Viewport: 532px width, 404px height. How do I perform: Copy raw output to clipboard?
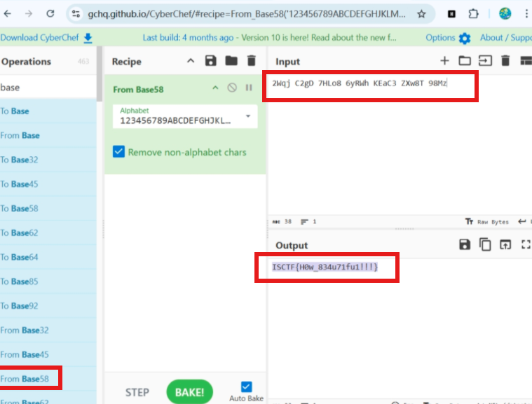click(485, 244)
